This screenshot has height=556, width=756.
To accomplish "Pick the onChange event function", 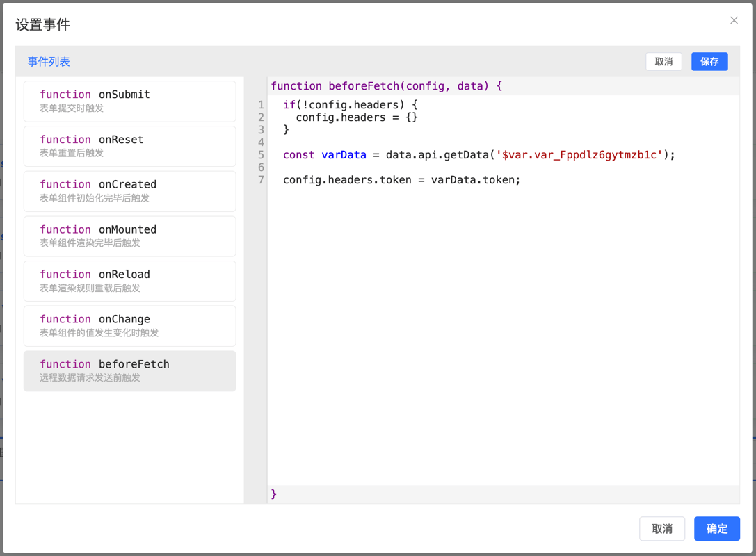I will 129,326.
